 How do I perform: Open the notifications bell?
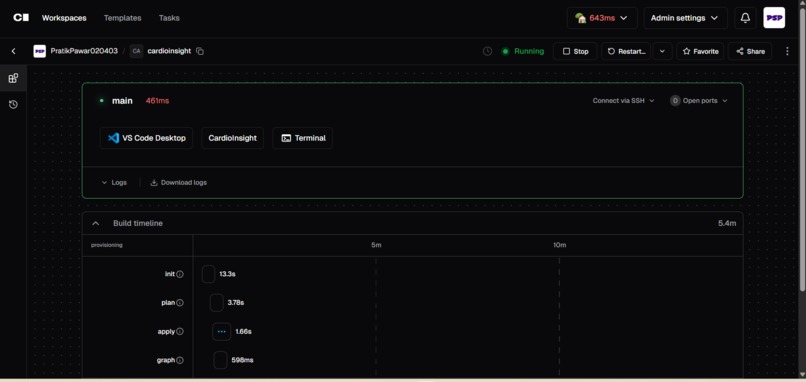(x=745, y=18)
